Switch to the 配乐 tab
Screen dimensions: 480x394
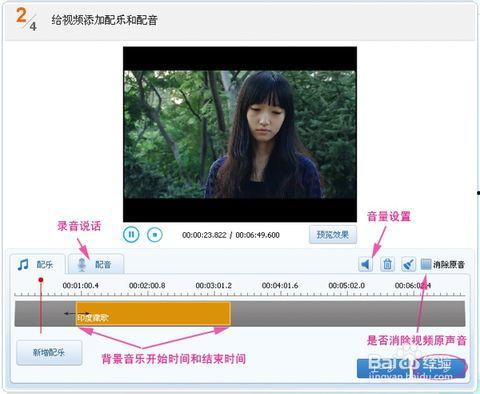37,265
